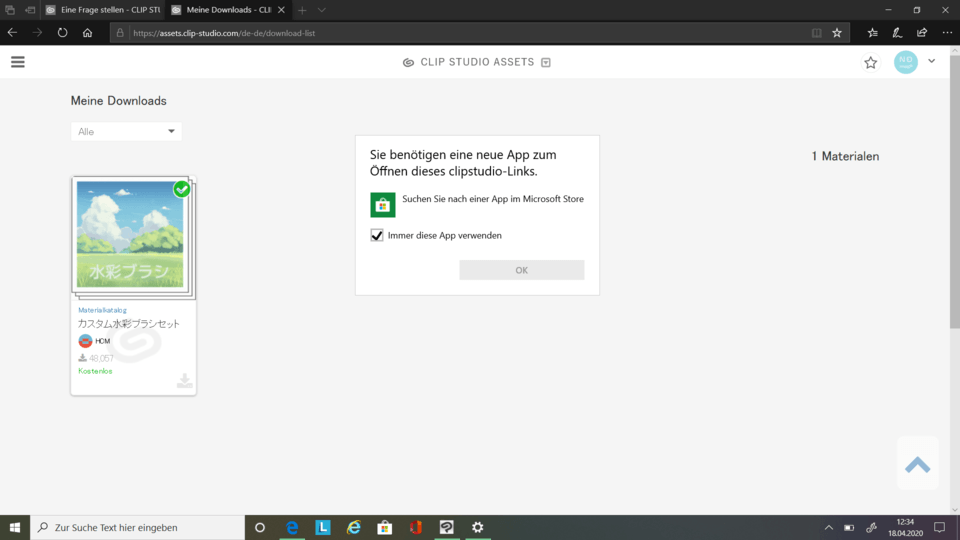
Task: Toggle Immer diese App verwenden checkbox
Action: coord(377,235)
